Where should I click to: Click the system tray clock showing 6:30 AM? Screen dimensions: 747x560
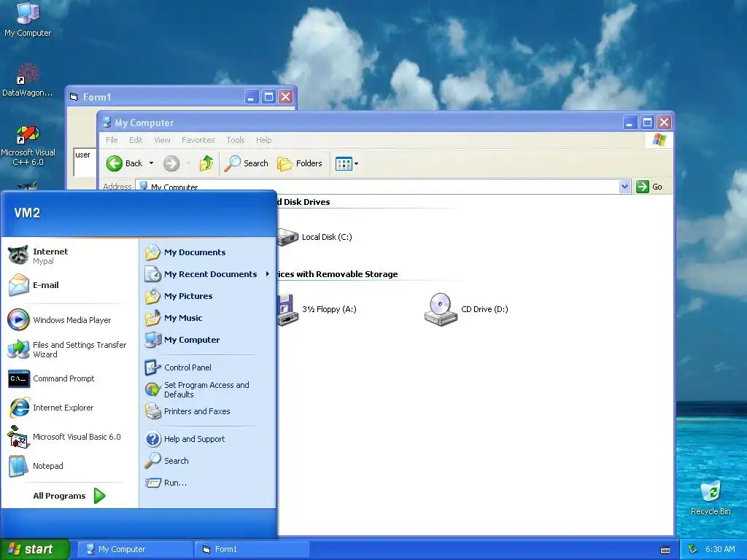click(x=720, y=549)
